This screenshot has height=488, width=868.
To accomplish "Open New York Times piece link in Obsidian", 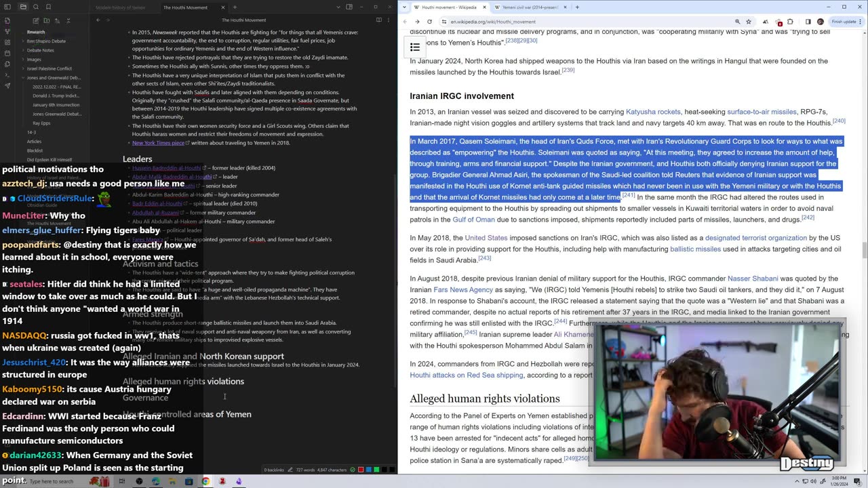I will (x=158, y=143).
